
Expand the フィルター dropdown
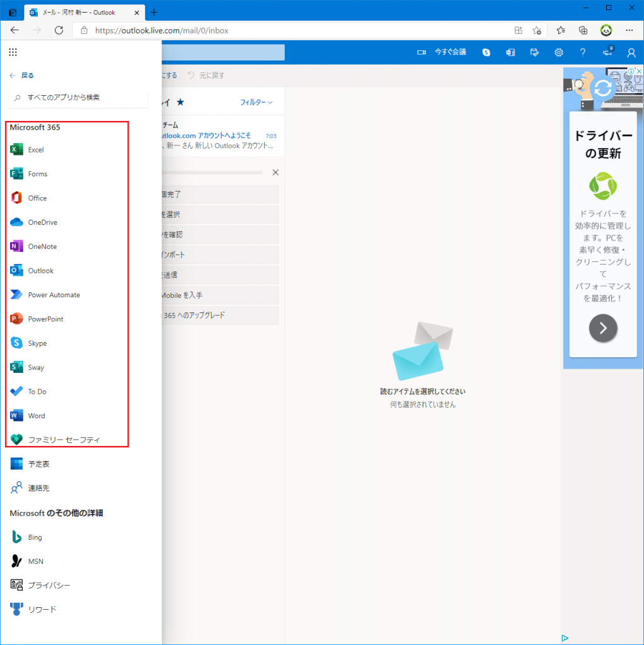[x=256, y=102]
